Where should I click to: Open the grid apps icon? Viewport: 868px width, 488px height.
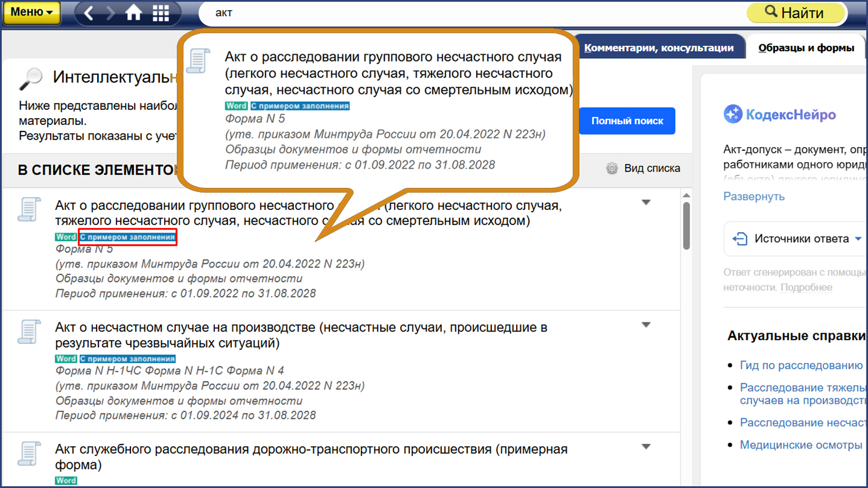(x=161, y=13)
